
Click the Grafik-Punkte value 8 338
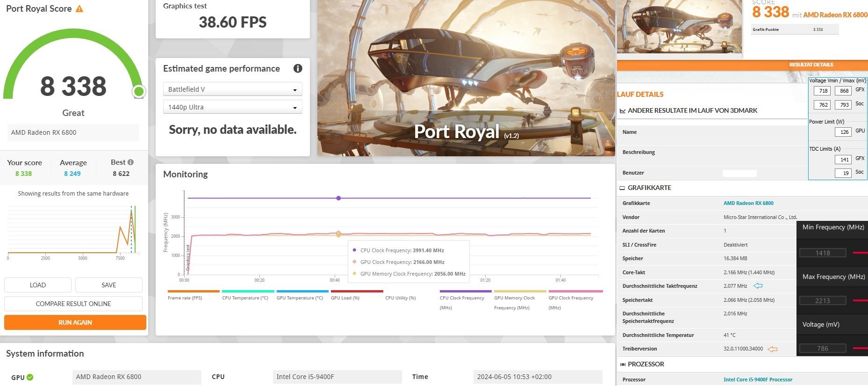818,29
